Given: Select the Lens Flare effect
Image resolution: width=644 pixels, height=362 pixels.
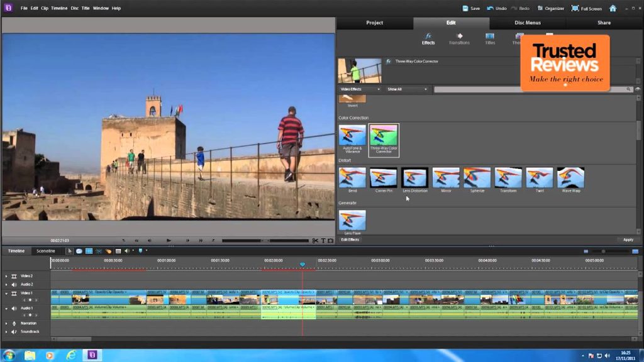Looking at the screenshot, I should (351, 221).
